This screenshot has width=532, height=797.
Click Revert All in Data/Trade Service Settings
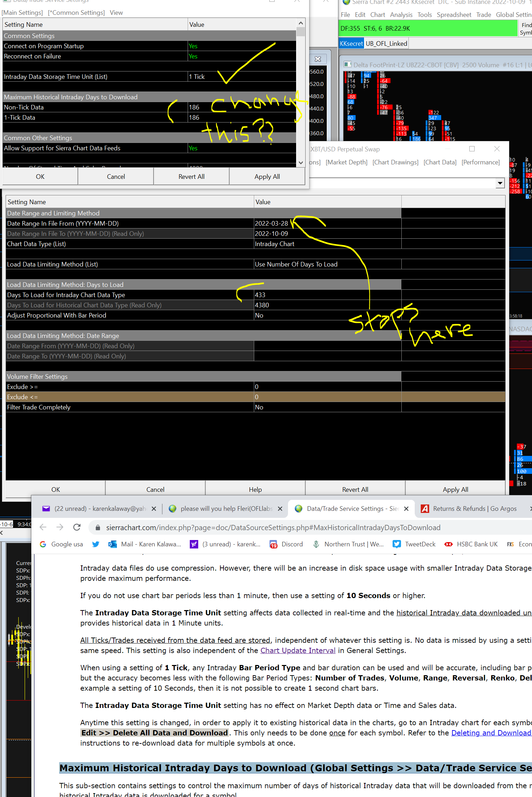coord(192,177)
